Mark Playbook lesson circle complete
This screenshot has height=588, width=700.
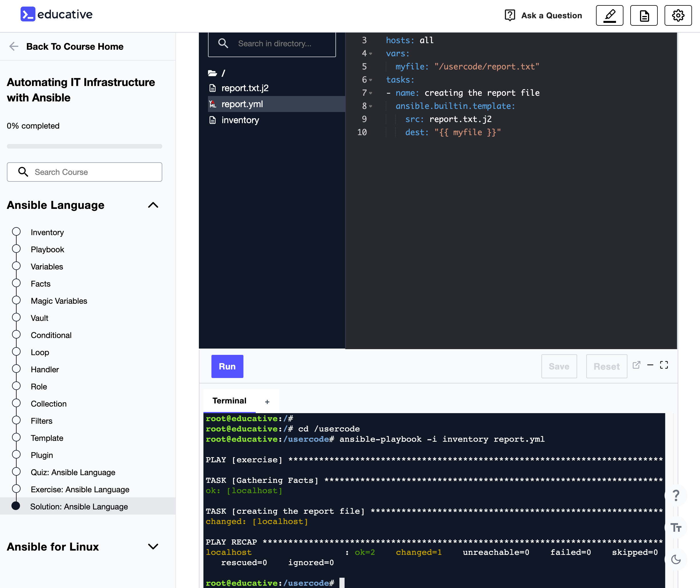click(x=16, y=249)
